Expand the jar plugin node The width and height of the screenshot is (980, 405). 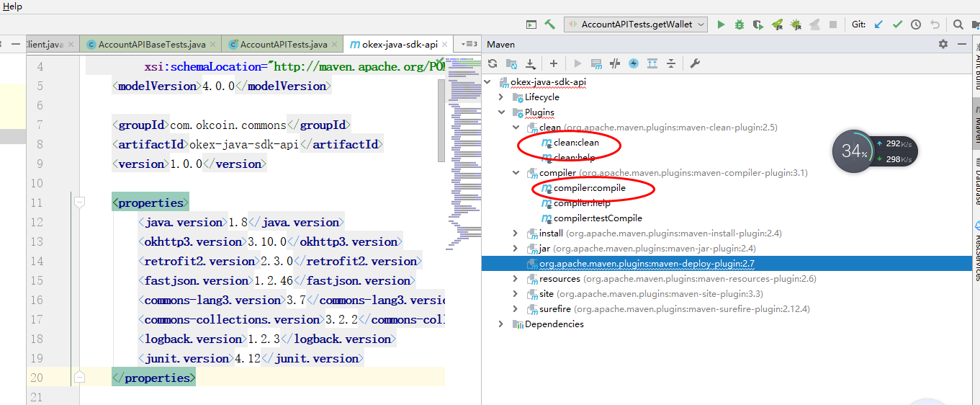(516, 249)
